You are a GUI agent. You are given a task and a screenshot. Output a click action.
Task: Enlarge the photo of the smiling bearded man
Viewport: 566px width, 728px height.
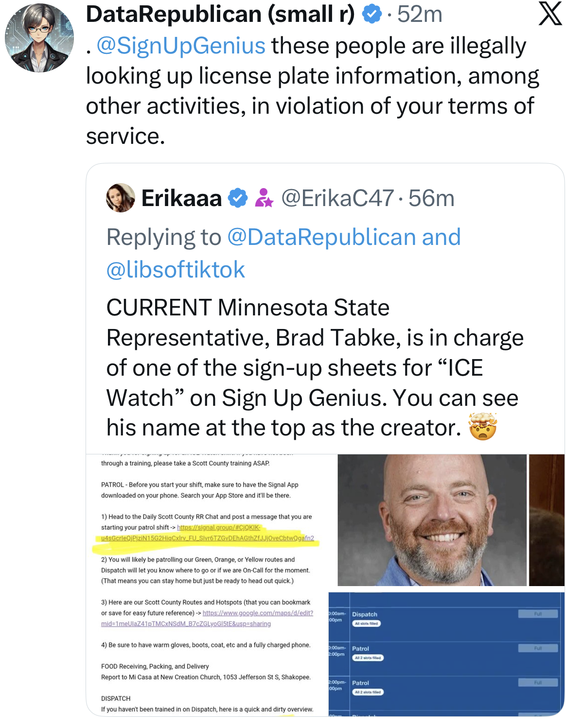point(432,520)
